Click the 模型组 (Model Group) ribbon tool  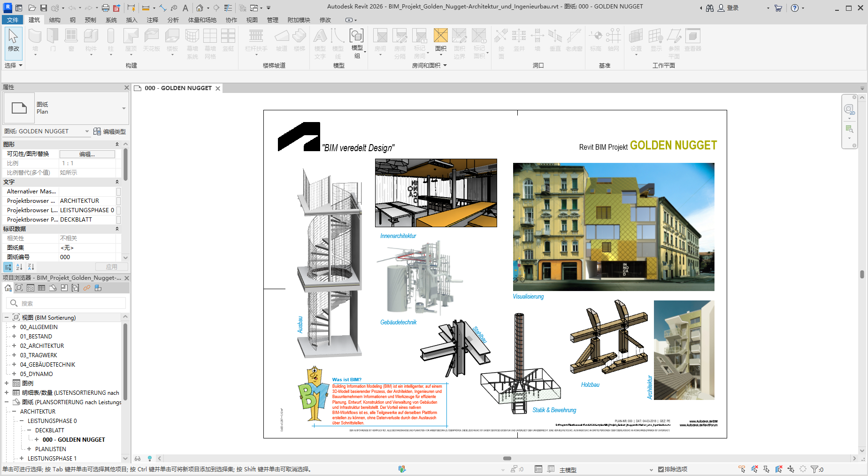pos(357,43)
